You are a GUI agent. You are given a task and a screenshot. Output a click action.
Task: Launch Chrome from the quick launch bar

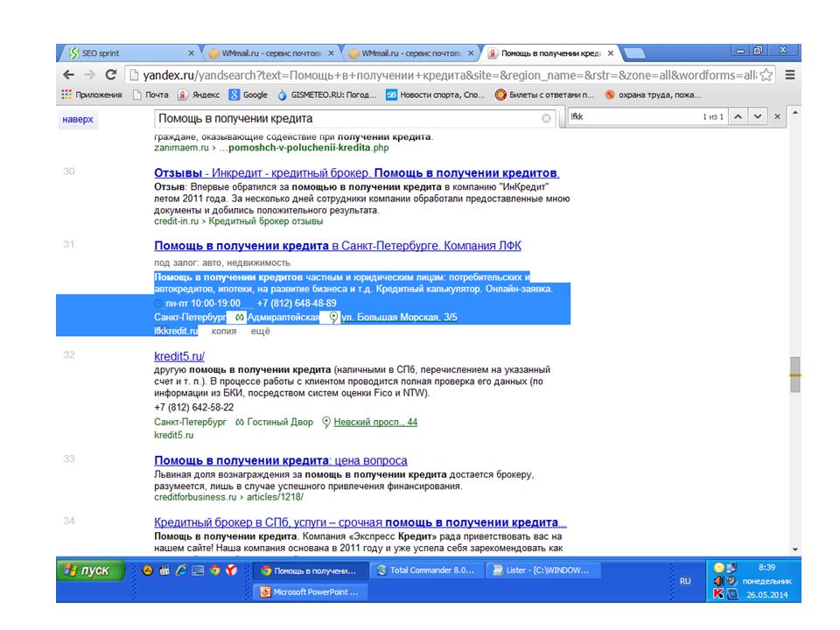(215, 570)
